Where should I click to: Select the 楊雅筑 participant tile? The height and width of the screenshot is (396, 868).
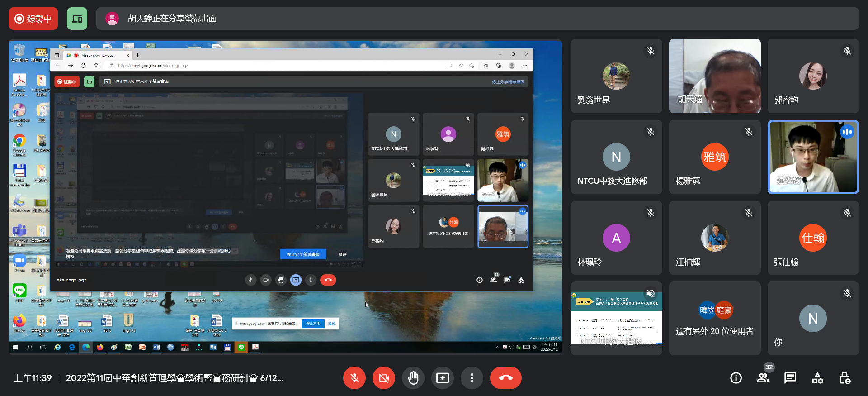[x=715, y=157]
